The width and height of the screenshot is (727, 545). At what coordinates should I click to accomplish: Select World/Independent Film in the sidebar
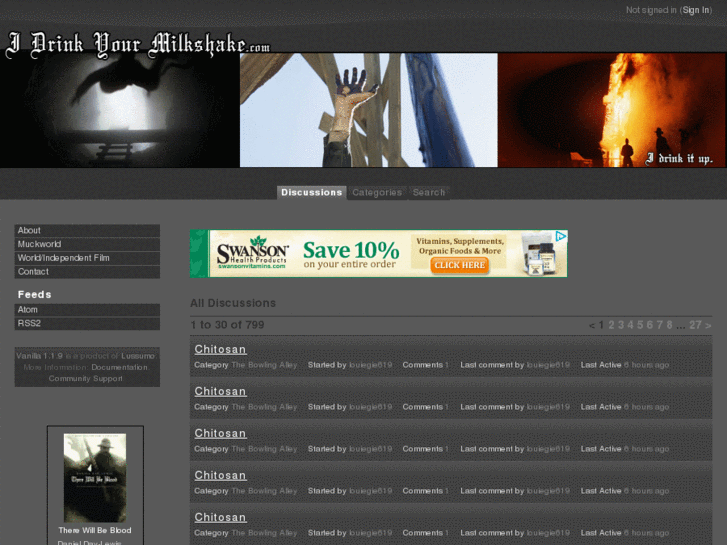87,258
